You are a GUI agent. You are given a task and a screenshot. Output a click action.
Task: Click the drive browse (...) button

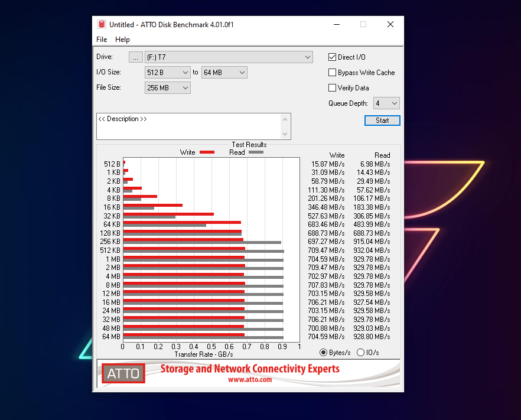click(136, 57)
